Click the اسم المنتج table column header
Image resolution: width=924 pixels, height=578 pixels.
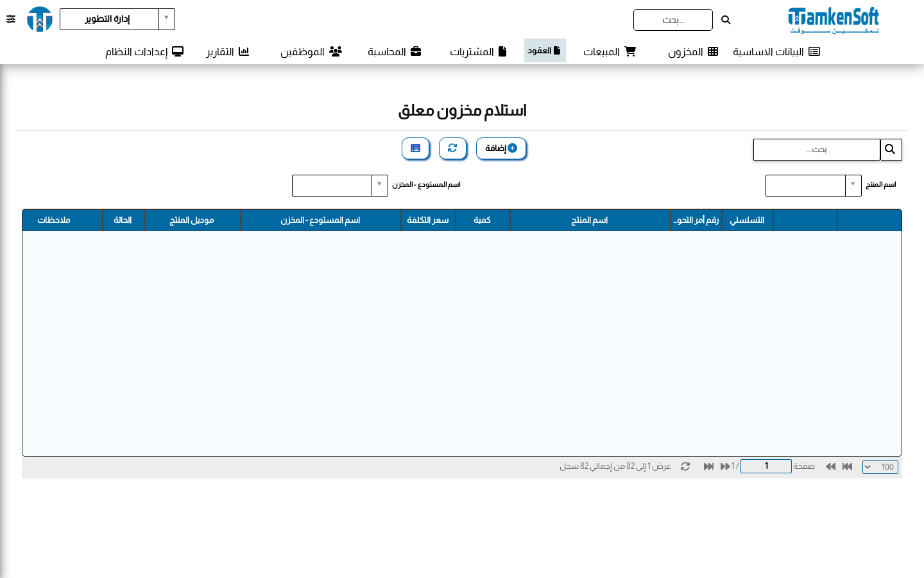click(590, 220)
